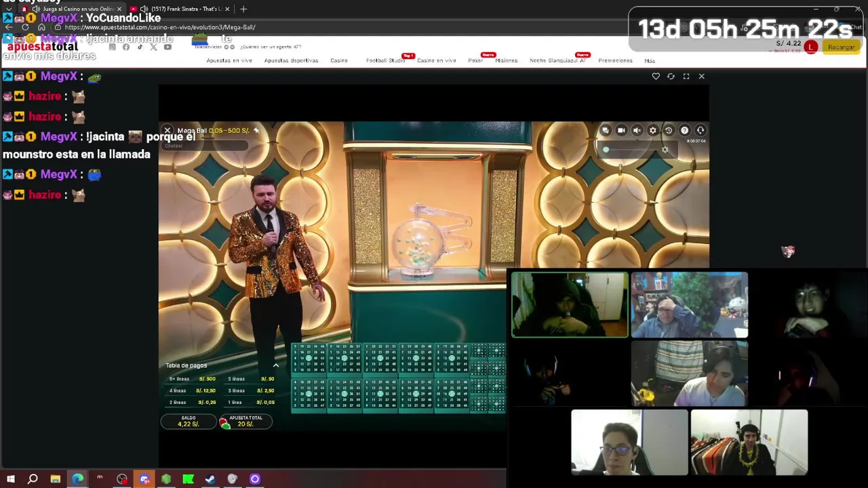Open Football Studio menu item

click(385, 61)
